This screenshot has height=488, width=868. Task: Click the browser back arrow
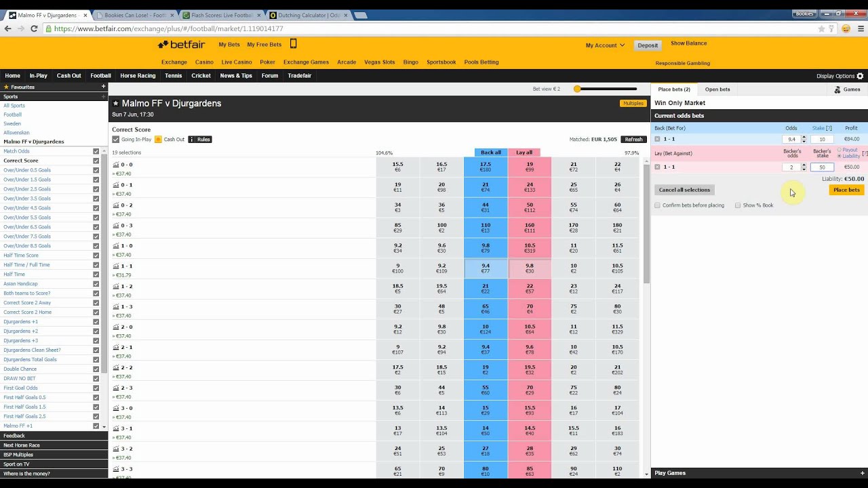[8, 28]
